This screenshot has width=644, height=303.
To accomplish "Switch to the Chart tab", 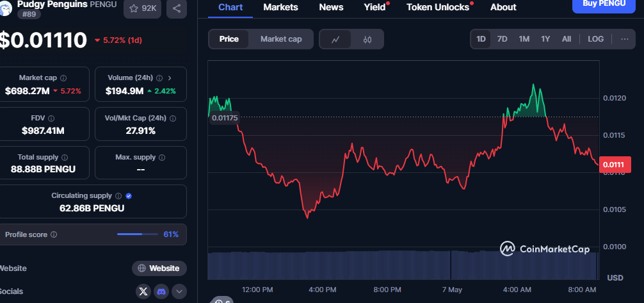I will (x=230, y=8).
